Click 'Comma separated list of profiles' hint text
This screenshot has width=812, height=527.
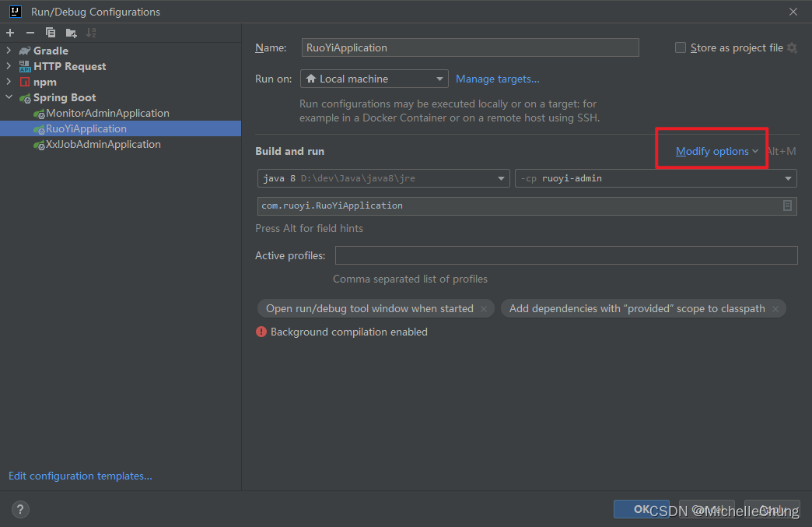[410, 279]
